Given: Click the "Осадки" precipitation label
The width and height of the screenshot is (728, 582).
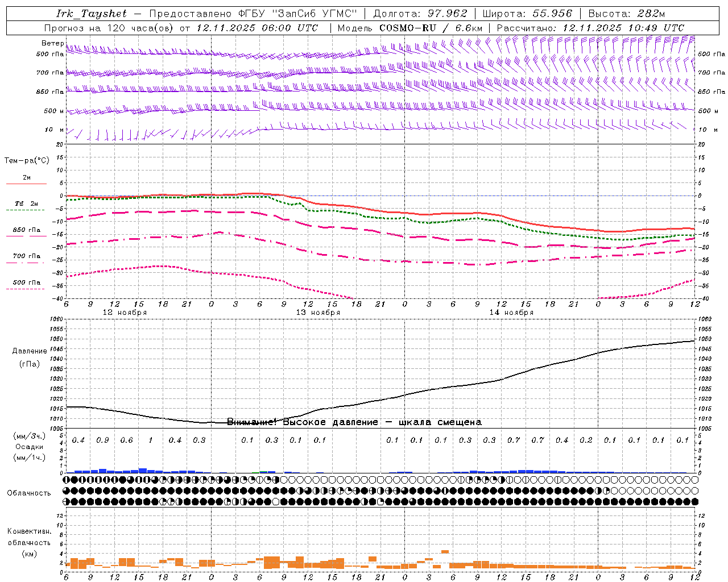Looking at the screenshot, I should tap(30, 447).
